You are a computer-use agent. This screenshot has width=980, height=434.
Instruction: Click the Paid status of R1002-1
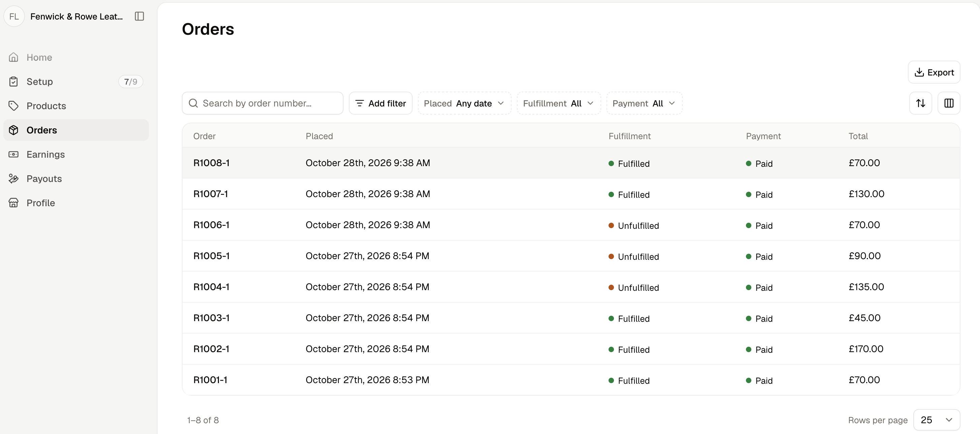click(x=759, y=349)
